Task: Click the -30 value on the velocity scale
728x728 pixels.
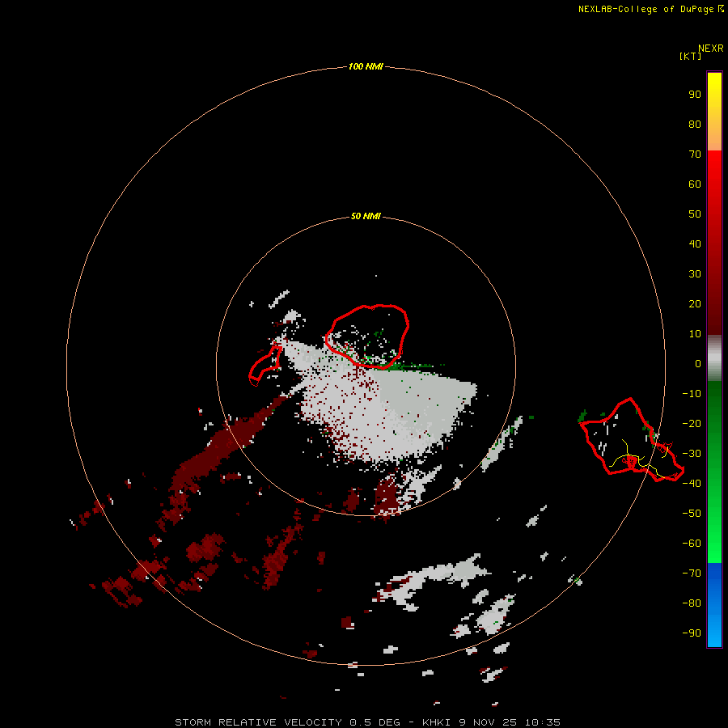Action: coord(692,454)
